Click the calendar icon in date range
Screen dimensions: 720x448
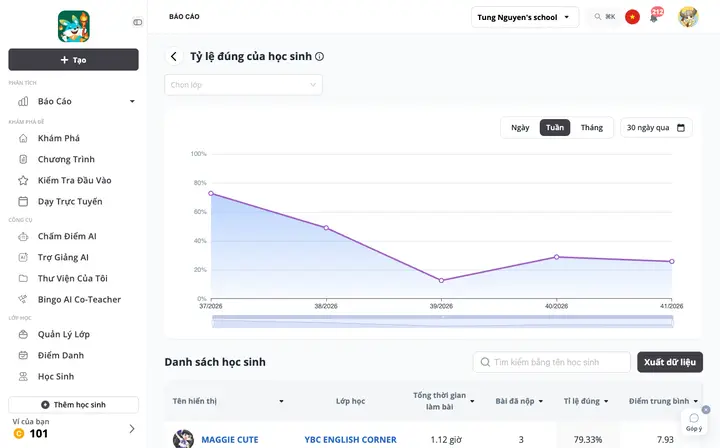click(681, 128)
